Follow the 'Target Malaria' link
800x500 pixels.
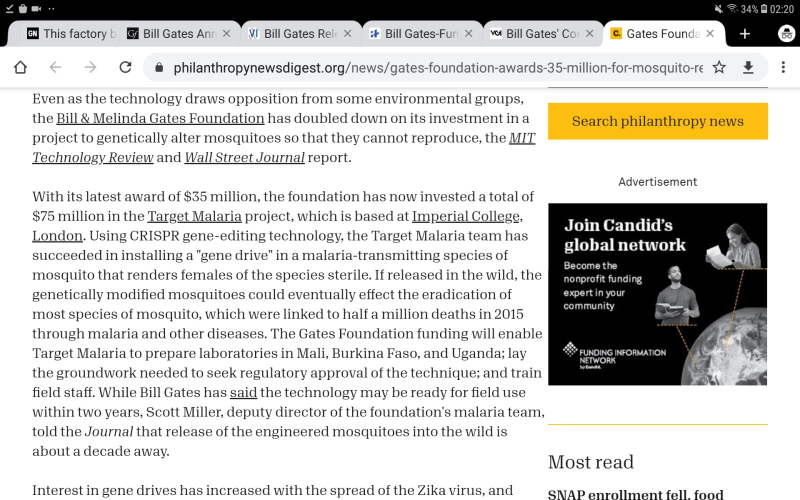(194, 216)
